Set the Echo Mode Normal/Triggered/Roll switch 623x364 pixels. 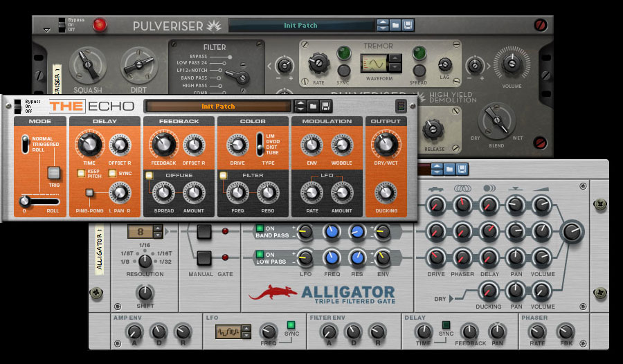point(25,144)
